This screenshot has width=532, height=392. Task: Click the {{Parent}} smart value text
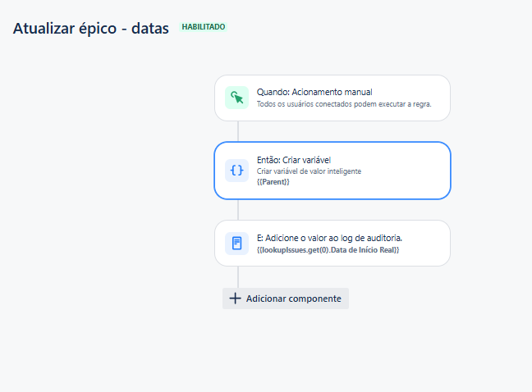[x=273, y=182]
